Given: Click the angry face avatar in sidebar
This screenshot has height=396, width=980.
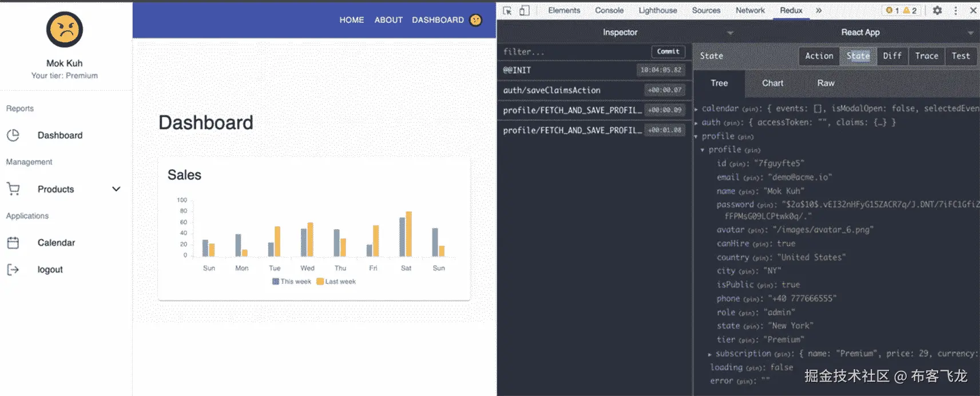Looking at the screenshot, I should click(x=65, y=30).
